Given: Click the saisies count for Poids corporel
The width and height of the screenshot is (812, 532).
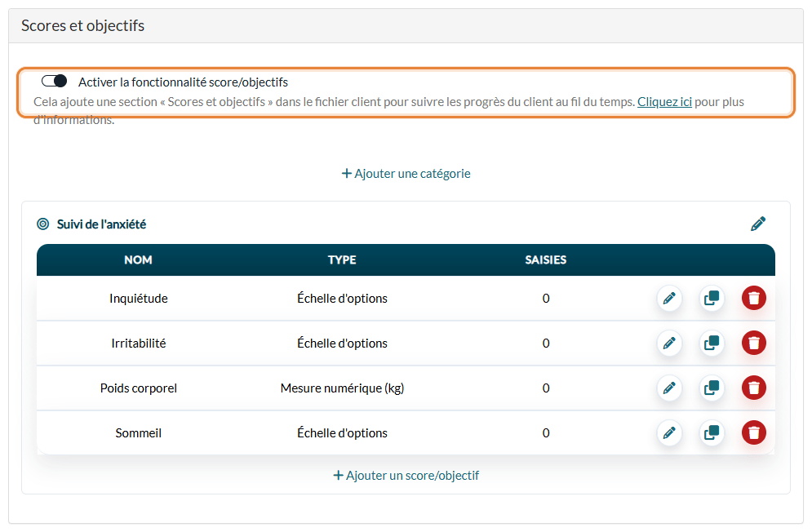Looking at the screenshot, I should pos(546,388).
